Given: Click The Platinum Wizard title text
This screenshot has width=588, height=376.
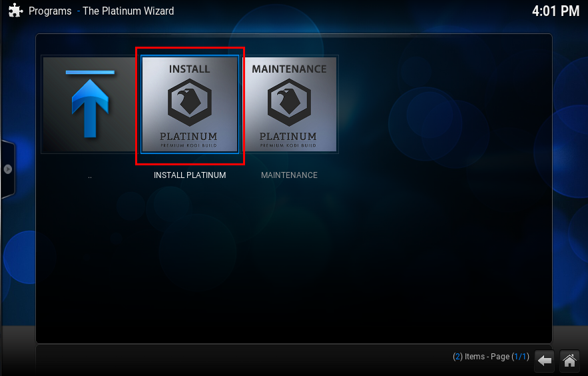Looking at the screenshot, I should [x=129, y=11].
